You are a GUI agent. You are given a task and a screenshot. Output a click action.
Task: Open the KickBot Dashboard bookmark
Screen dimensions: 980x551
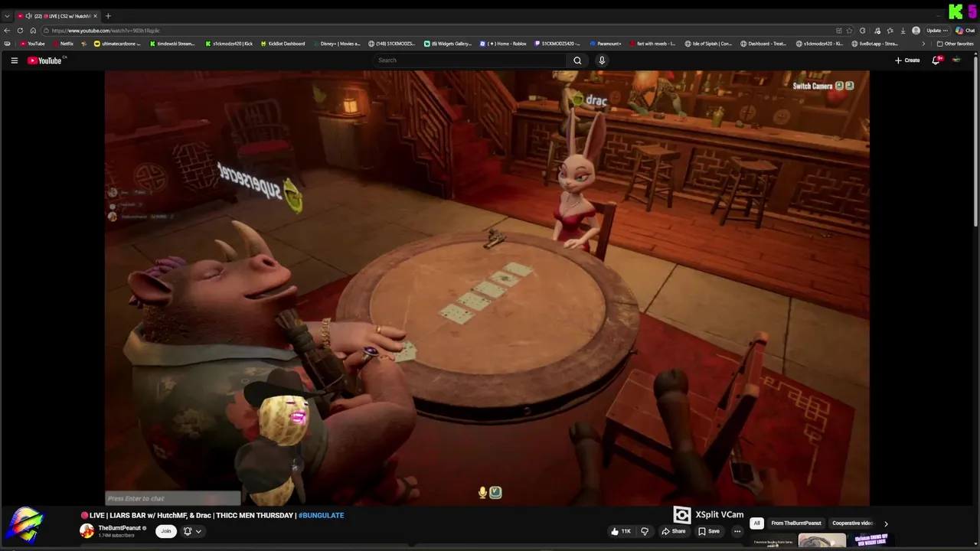click(x=283, y=44)
